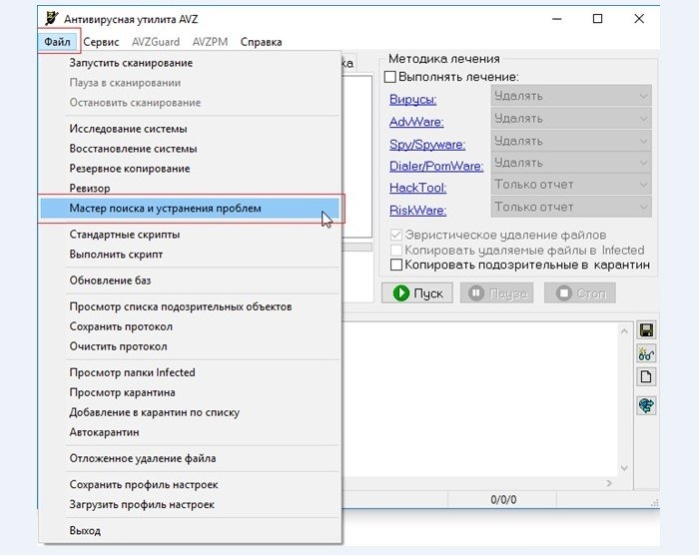The height and width of the screenshot is (555, 699).
Task: Toggle Копировать удаляемые файлы в Infected checkbox
Action: [396, 250]
